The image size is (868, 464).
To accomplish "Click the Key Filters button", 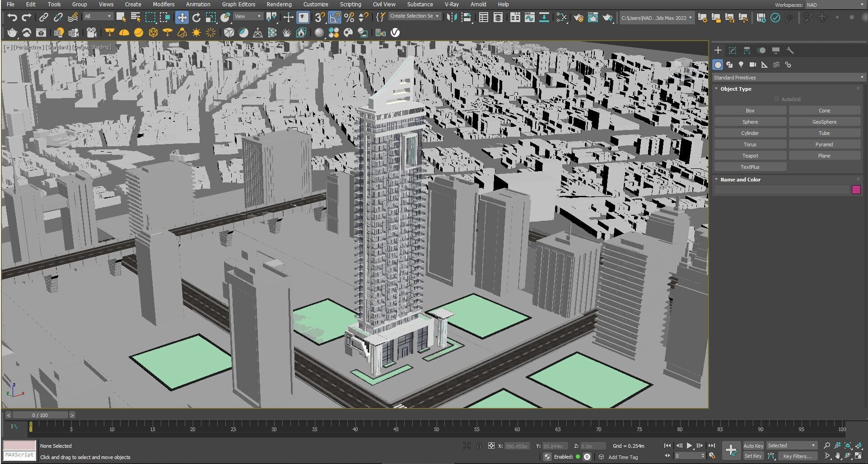I will click(x=798, y=456).
